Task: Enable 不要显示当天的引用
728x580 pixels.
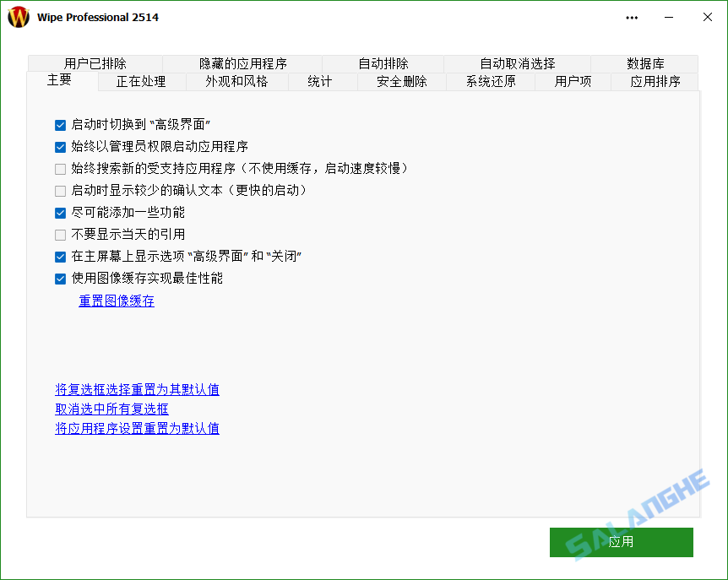Action: [x=60, y=235]
